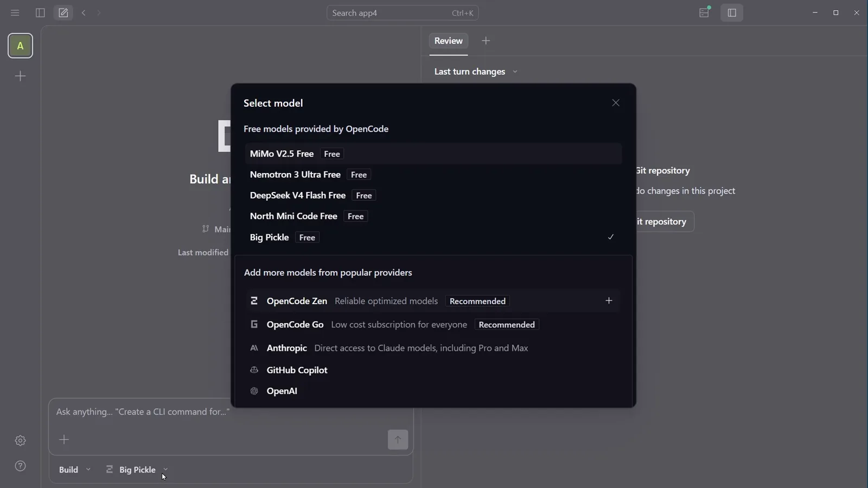Add a new project with sidebar plus
Screen dimensions: 868x488
pyautogui.click(x=20, y=76)
